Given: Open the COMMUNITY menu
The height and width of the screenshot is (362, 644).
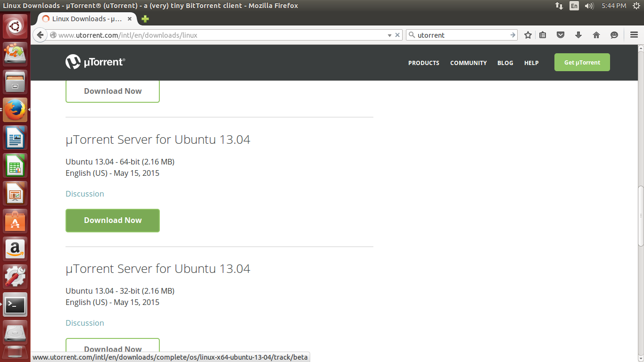Looking at the screenshot, I should tap(469, 63).
